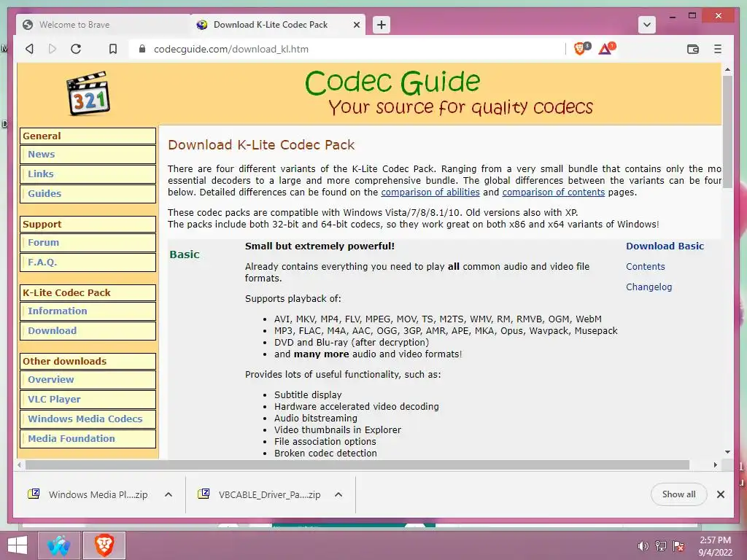Click the General sidebar heading

click(88, 136)
